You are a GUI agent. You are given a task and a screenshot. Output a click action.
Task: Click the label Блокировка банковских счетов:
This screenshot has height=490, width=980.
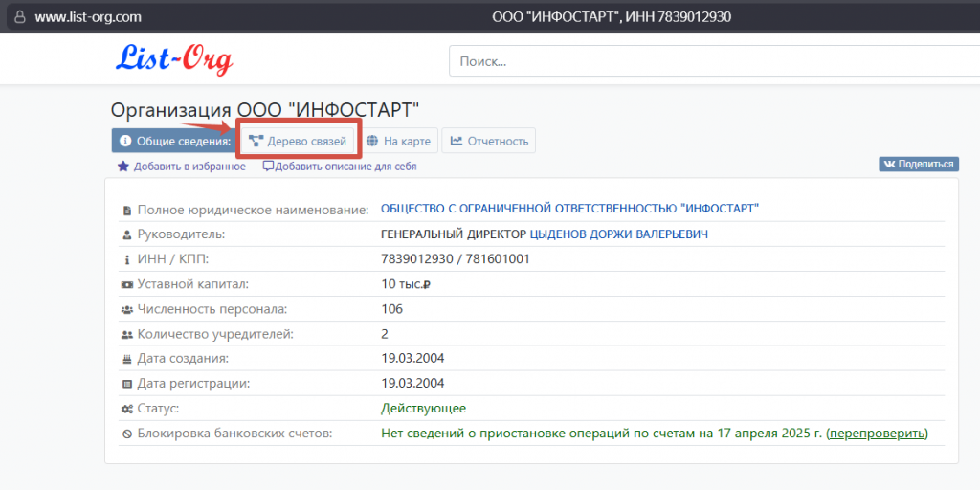click(x=235, y=434)
